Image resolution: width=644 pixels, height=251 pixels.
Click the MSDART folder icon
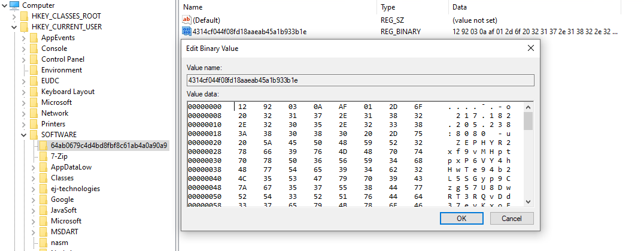click(x=44, y=232)
